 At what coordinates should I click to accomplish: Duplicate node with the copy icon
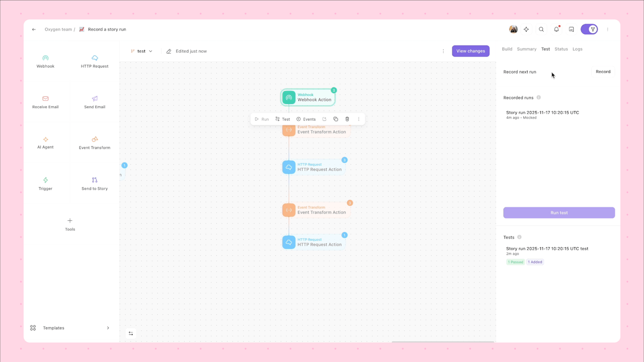[335, 119]
